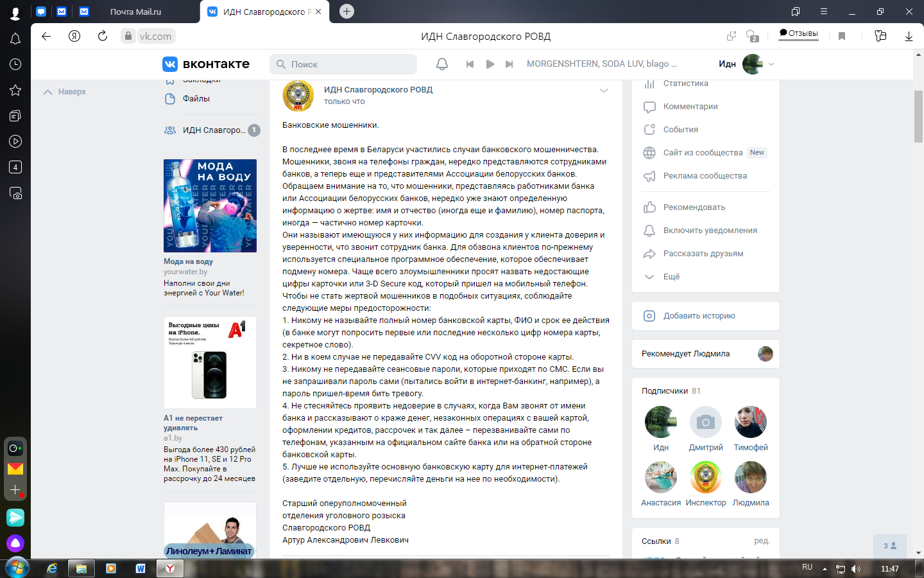Click the VK notifications bell icon
The height and width of the screenshot is (578, 924).
[x=442, y=64]
